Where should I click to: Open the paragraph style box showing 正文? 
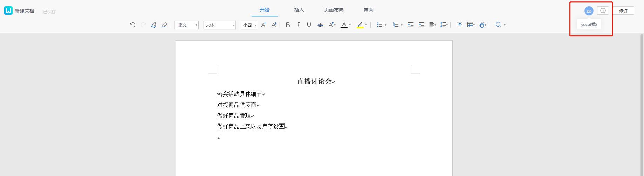[x=186, y=25]
